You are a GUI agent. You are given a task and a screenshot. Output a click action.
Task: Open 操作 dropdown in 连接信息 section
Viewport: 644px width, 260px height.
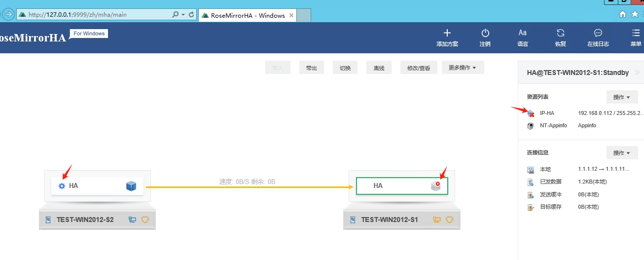point(622,153)
